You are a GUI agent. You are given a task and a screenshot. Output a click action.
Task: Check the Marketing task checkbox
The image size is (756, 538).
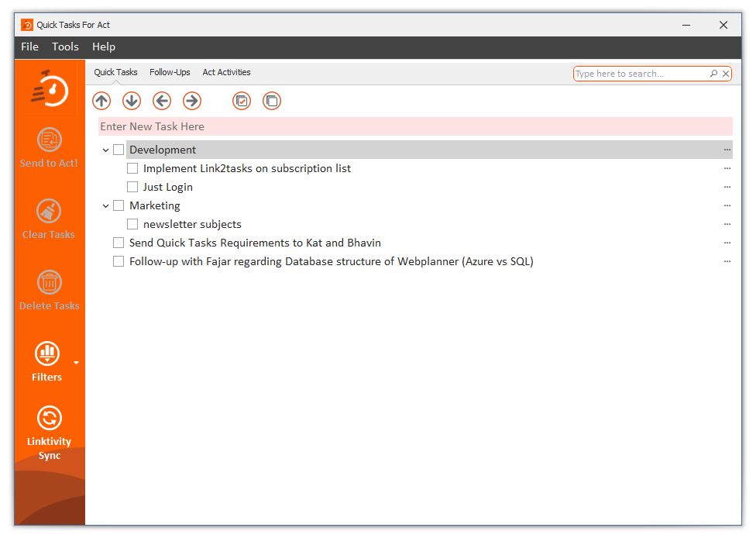click(x=118, y=205)
